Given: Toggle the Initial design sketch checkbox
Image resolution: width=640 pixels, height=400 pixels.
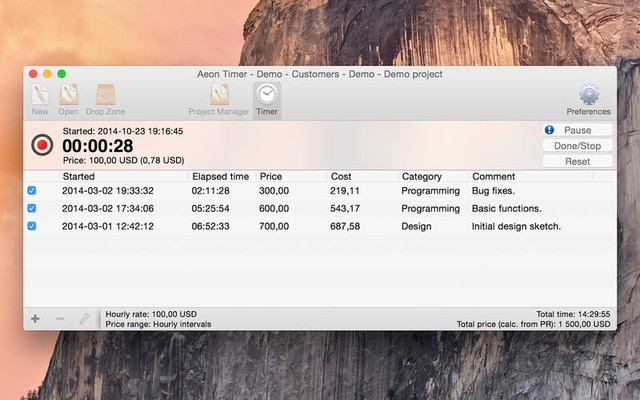Looking at the screenshot, I should pyautogui.click(x=32, y=226).
